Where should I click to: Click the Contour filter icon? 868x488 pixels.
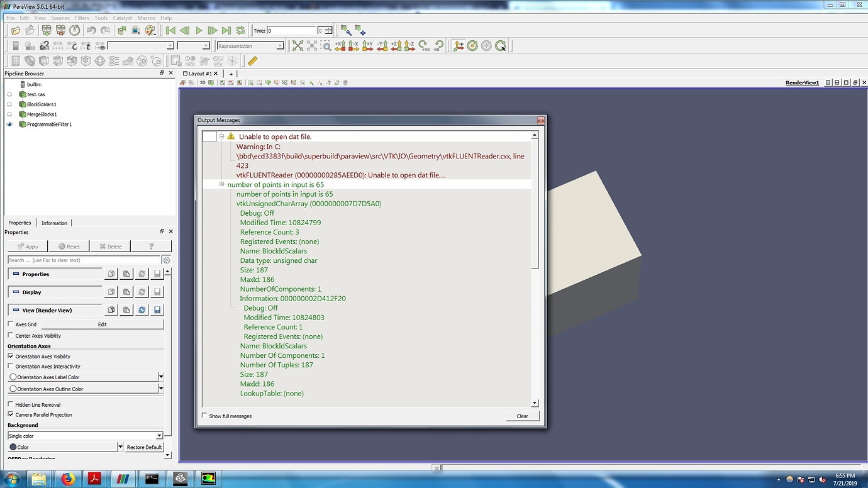tap(30, 61)
